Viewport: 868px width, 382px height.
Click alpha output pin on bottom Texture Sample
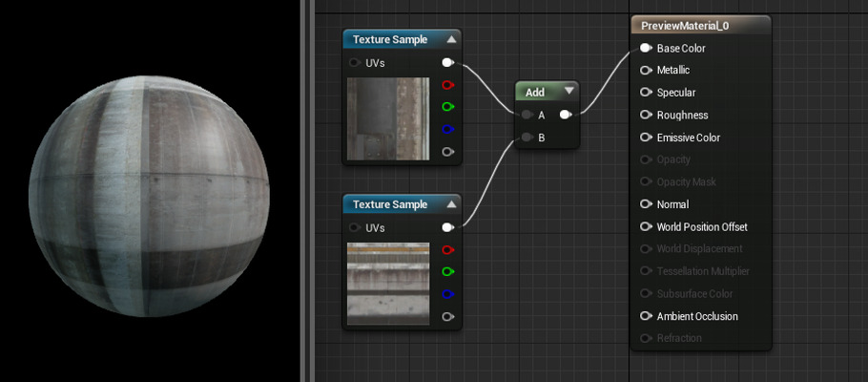tap(447, 316)
